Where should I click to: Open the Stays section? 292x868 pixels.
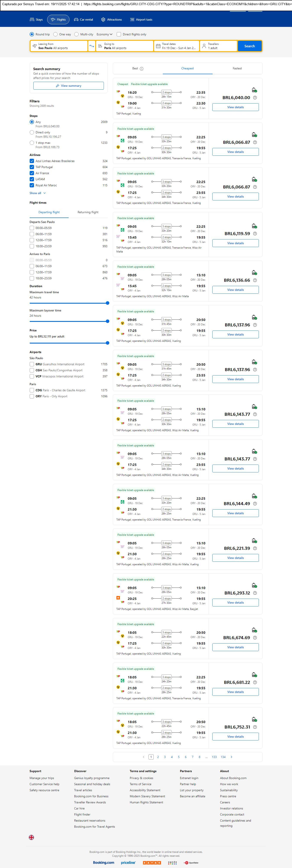tap(36, 20)
